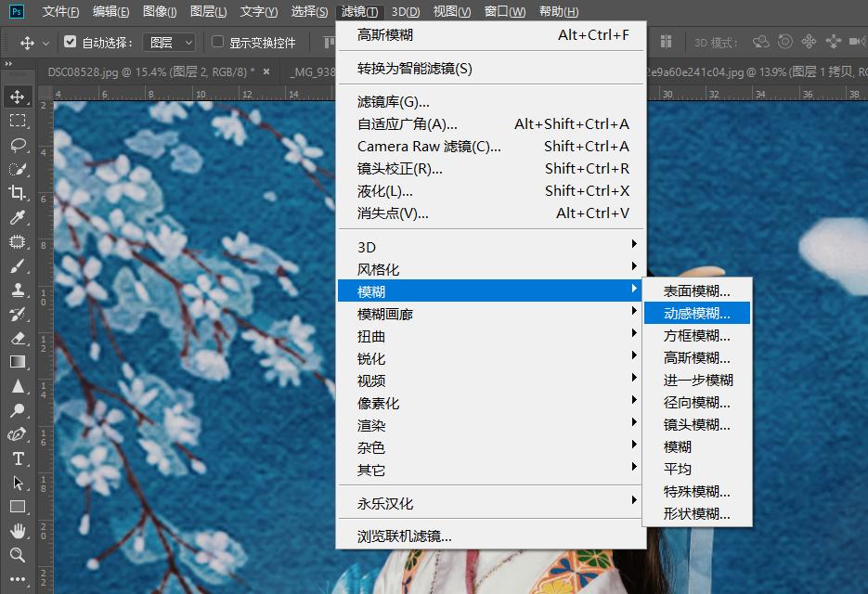The width and height of the screenshot is (868, 594).
Task: Apply the 动感模糊 blur filter
Action: 696,313
